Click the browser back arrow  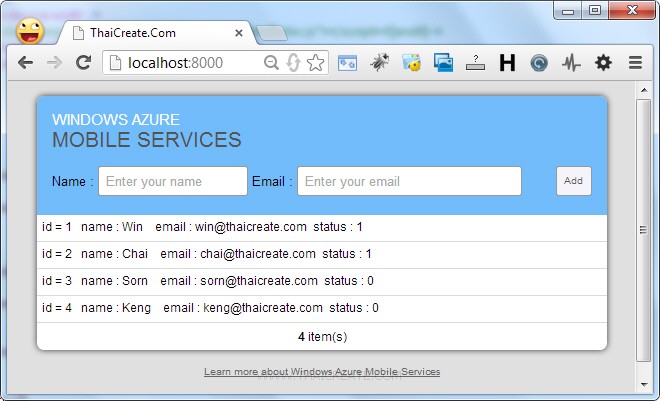[26, 63]
